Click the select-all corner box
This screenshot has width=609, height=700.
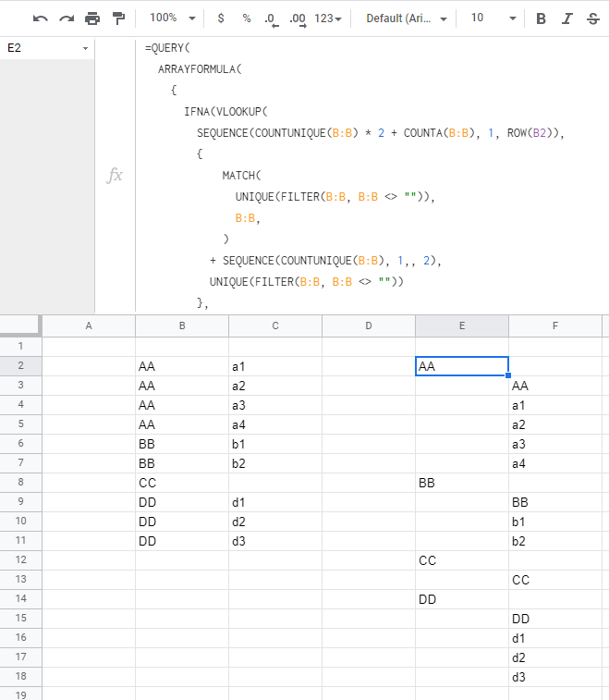coord(20,325)
